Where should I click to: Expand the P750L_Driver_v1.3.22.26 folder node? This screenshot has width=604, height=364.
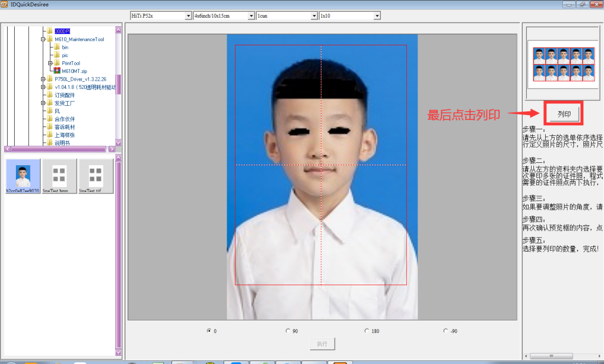click(43, 79)
